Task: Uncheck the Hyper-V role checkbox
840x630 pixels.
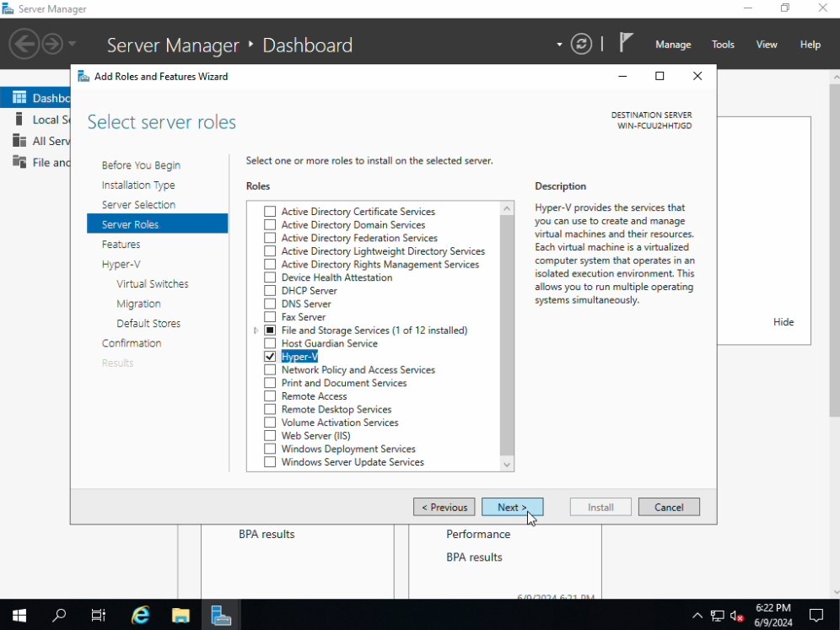Action: pyautogui.click(x=270, y=357)
